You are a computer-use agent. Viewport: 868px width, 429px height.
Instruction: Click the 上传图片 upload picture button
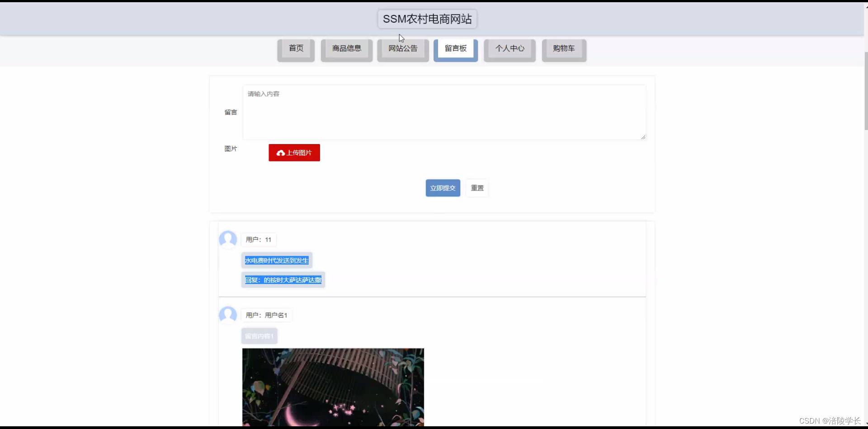pos(294,153)
